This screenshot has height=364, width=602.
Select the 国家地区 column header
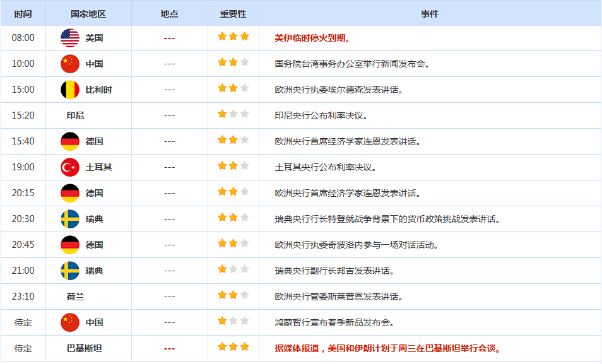[x=88, y=14]
